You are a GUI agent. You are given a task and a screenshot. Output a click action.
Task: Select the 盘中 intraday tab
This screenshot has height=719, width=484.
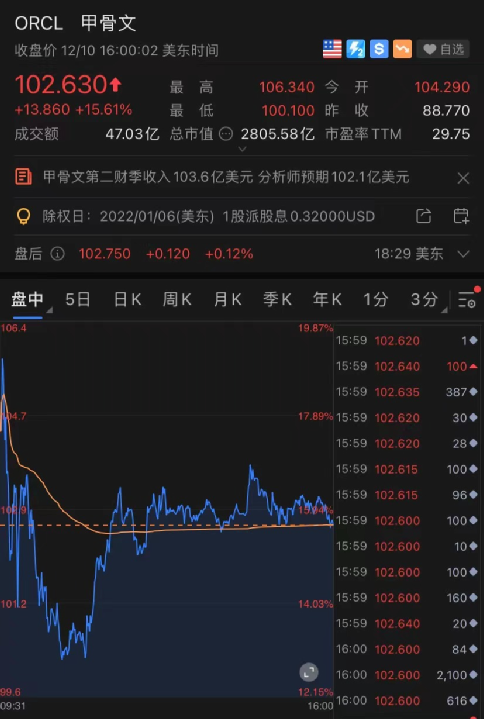(28, 300)
